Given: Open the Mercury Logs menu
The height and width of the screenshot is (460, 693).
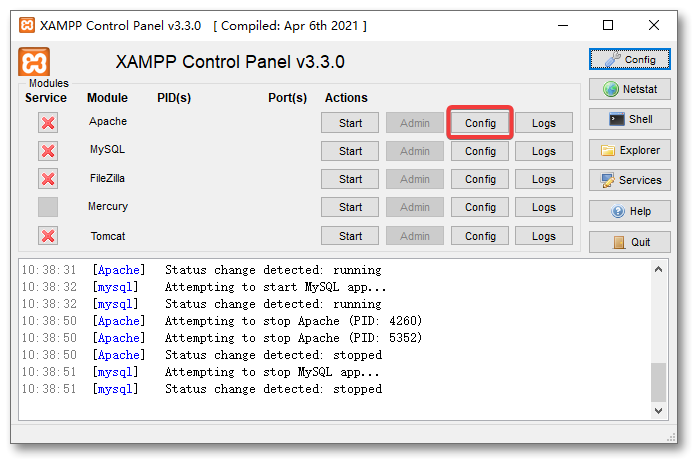Looking at the screenshot, I should 544,207.
